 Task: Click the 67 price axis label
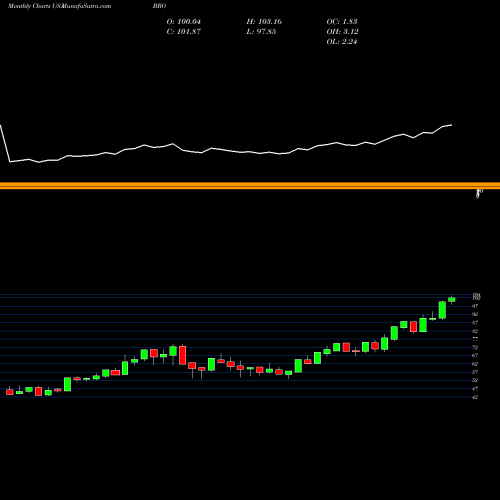pos(475,356)
